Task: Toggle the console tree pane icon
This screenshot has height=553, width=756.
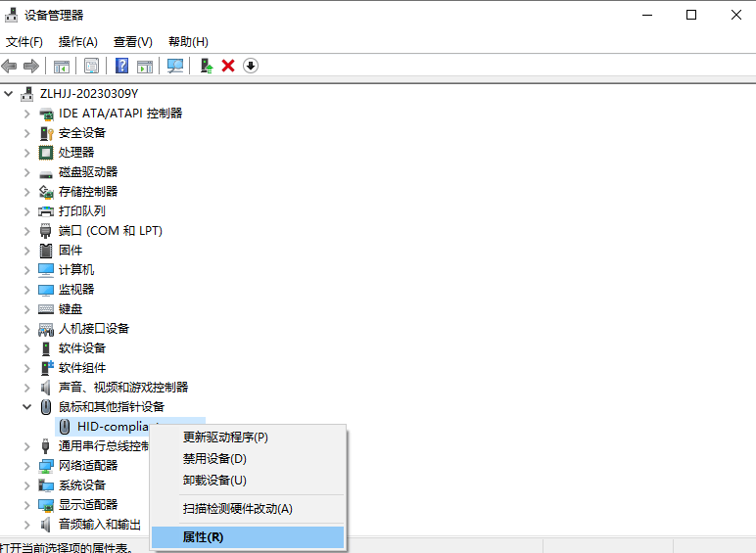Action: [62, 66]
